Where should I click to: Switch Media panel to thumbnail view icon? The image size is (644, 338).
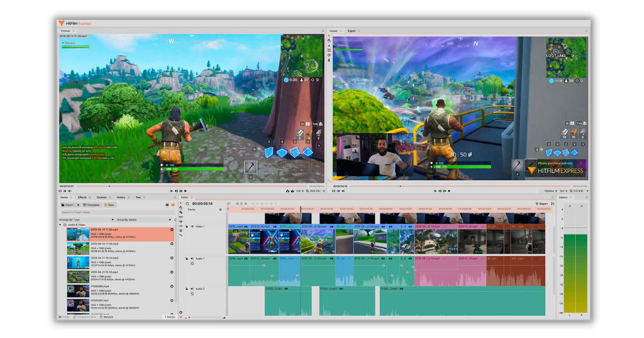point(172,205)
